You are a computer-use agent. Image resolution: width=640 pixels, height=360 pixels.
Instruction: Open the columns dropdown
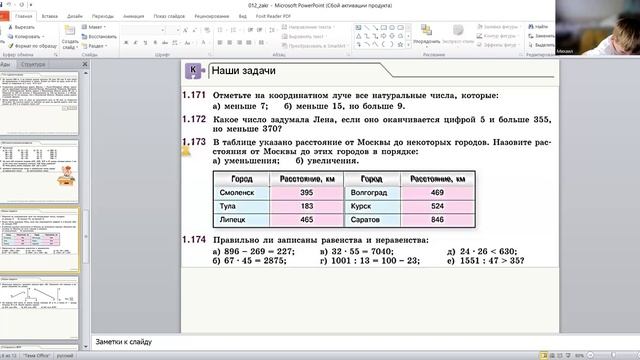(x=262, y=42)
